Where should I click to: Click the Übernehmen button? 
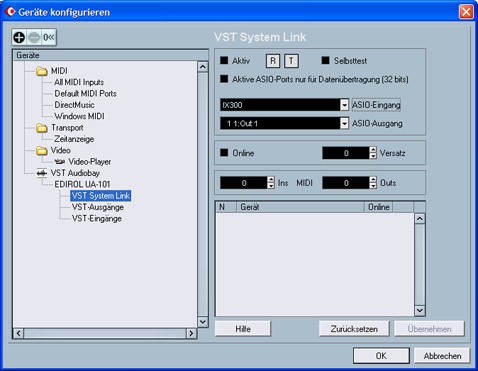point(429,329)
